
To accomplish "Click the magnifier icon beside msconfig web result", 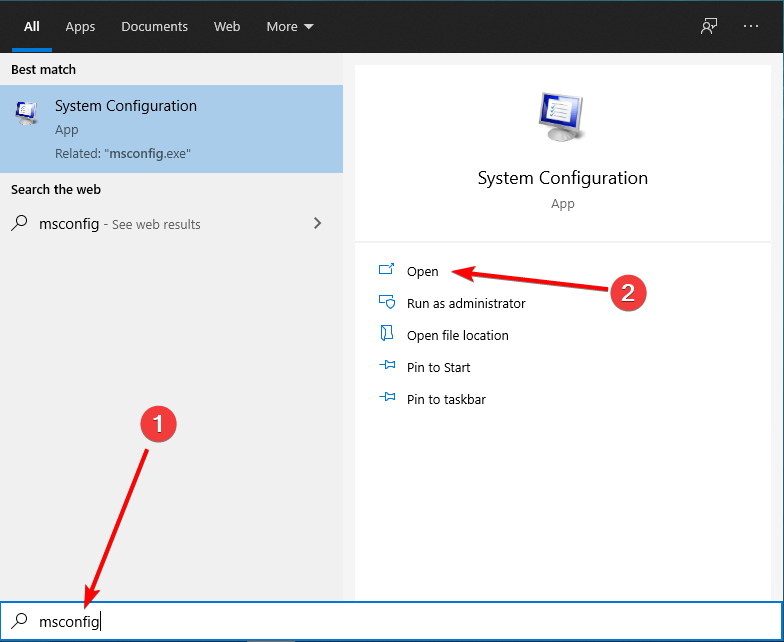I will (x=19, y=224).
